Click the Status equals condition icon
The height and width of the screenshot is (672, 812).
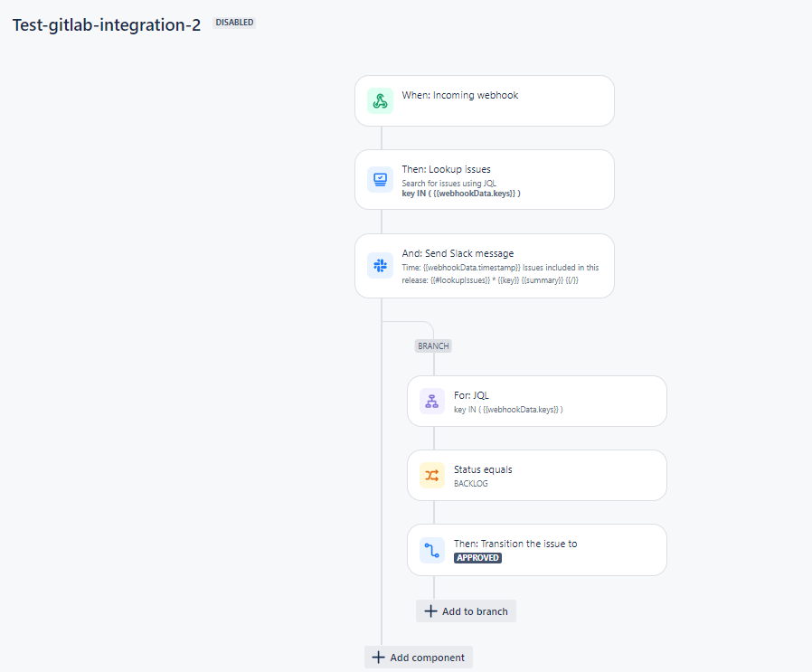pos(432,475)
